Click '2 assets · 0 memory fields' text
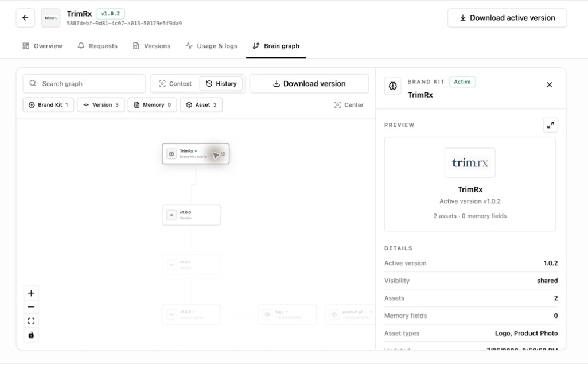This screenshot has height=365, width=588. click(x=470, y=216)
